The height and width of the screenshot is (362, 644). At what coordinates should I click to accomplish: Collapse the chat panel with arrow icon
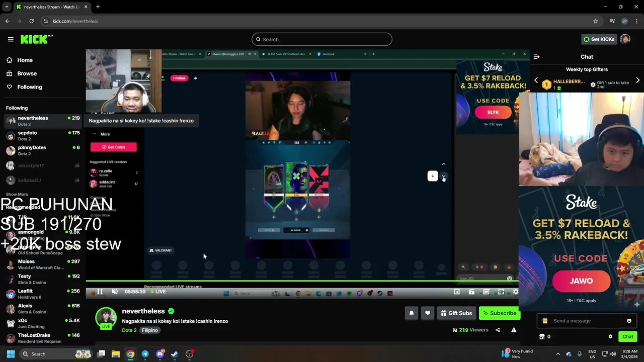point(536,57)
